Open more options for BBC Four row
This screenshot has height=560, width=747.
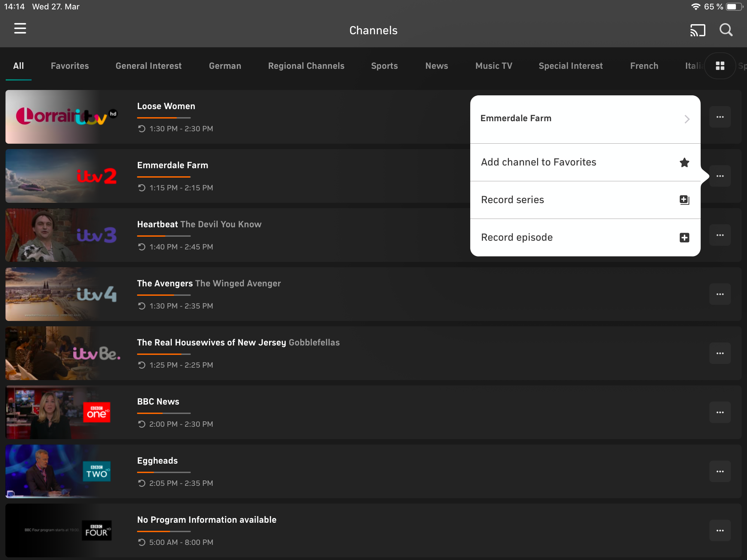[720, 531]
